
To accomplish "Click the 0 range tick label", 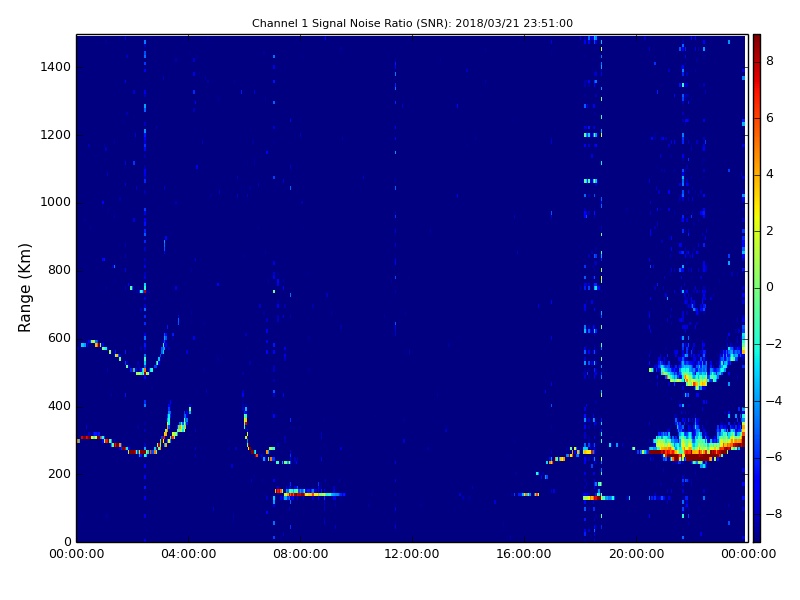I will 67,541.
